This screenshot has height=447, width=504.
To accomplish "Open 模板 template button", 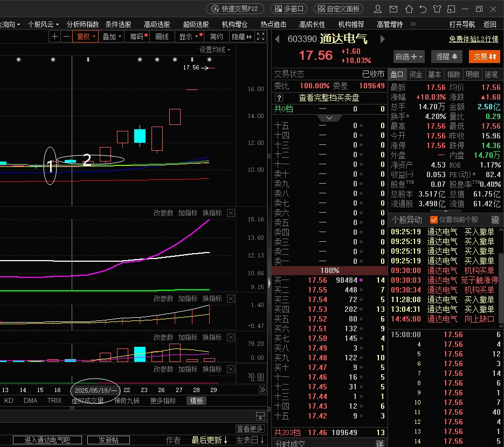I will coord(196,401).
